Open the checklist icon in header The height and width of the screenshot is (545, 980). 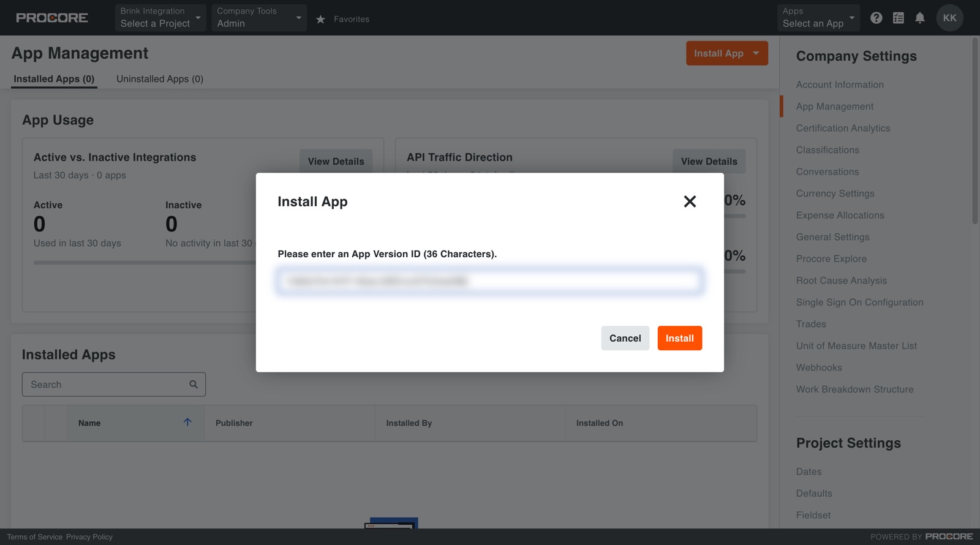coord(899,18)
